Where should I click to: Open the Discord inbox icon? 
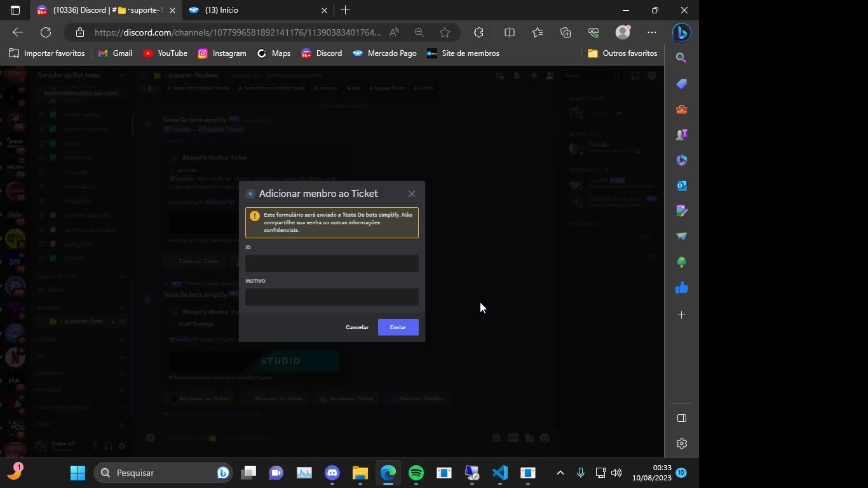tap(634, 75)
